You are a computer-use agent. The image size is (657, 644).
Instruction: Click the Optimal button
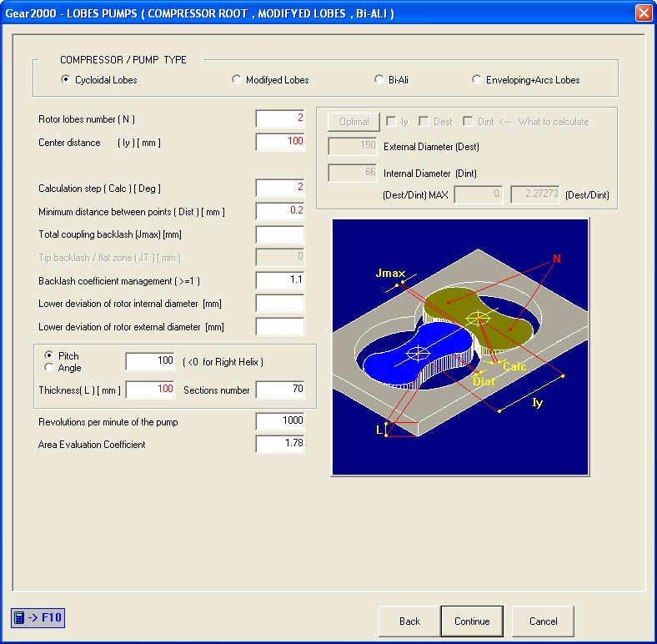354,122
